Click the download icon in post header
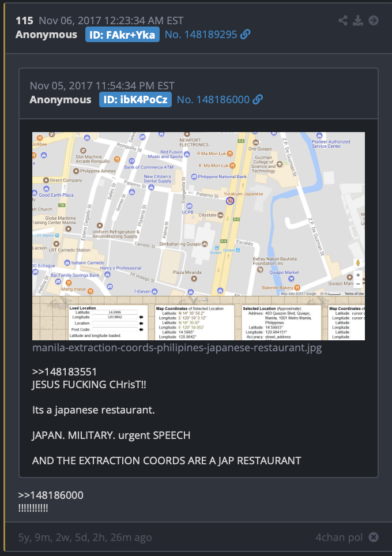Image resolution: width=392 pixels, height=556 pixels. tap(358, 20)
